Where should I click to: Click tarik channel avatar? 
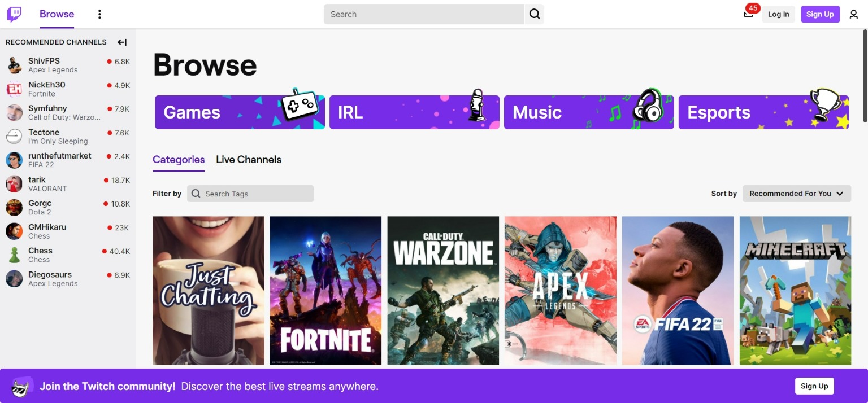(14, 184)
